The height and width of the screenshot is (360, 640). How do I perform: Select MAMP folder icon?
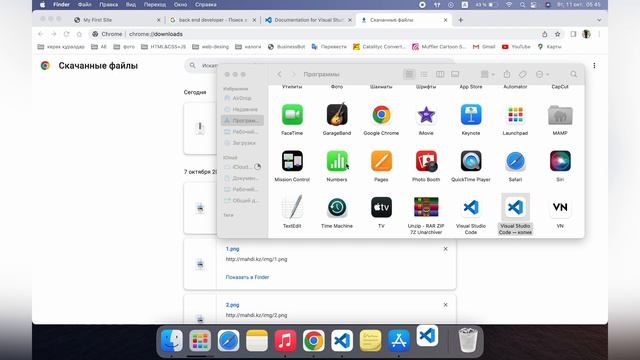click(x=560, y=116)
